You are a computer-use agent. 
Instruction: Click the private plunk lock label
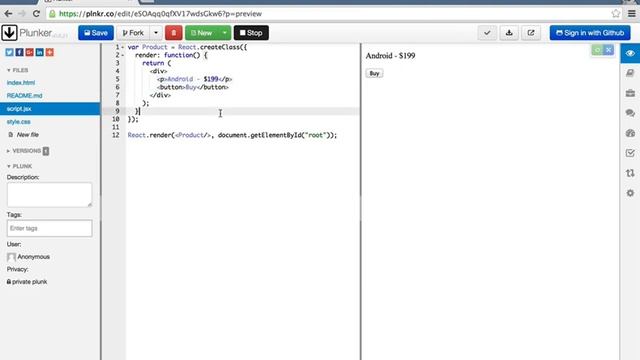tap(27, 282)
